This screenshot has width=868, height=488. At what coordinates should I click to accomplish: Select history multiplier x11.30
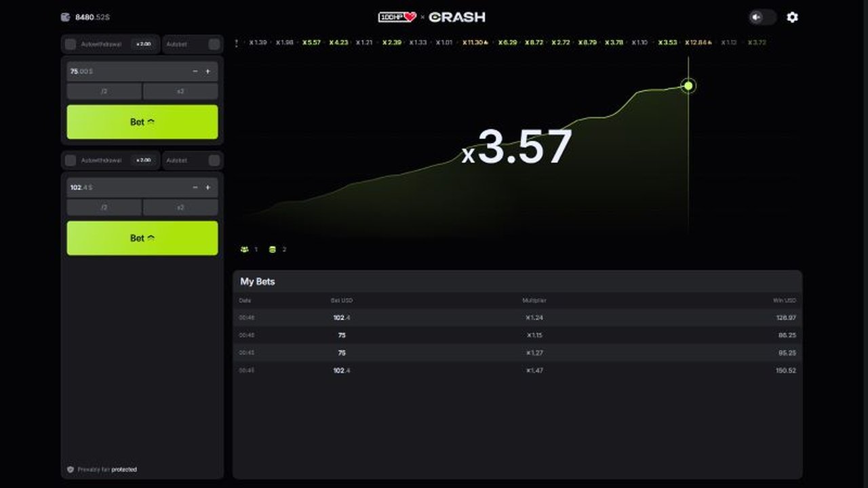pyautogui.click(x=475, y=43)
